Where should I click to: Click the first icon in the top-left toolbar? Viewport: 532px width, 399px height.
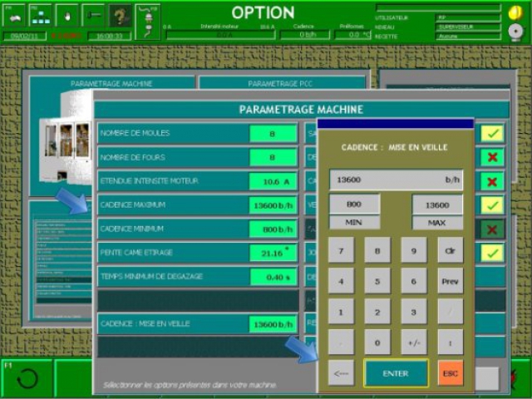coord(14,16)
